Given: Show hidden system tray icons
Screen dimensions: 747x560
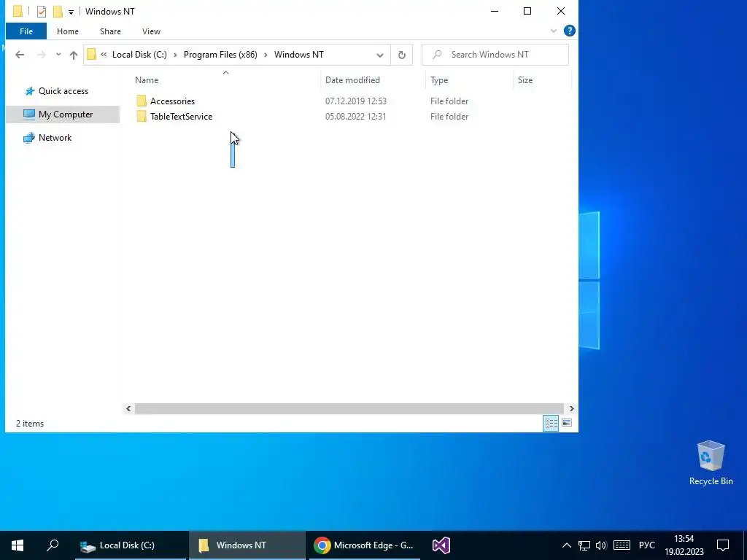Looking at the screenshot, I should [566, 545].
